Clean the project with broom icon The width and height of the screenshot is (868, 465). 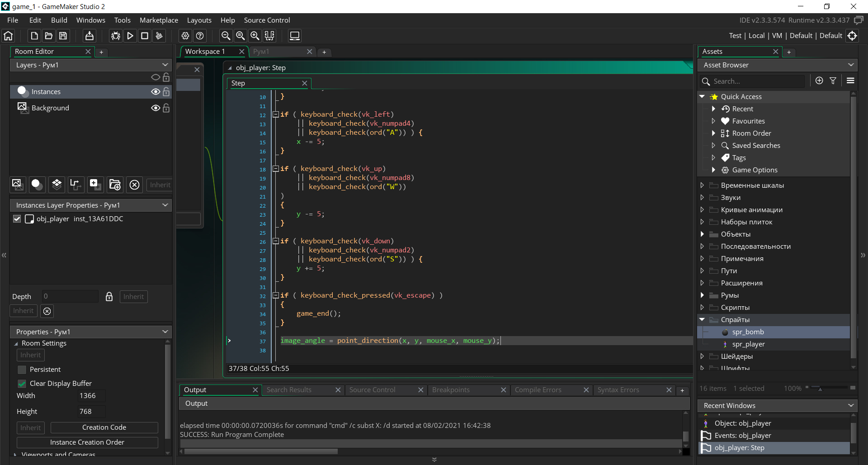(159, 36)
